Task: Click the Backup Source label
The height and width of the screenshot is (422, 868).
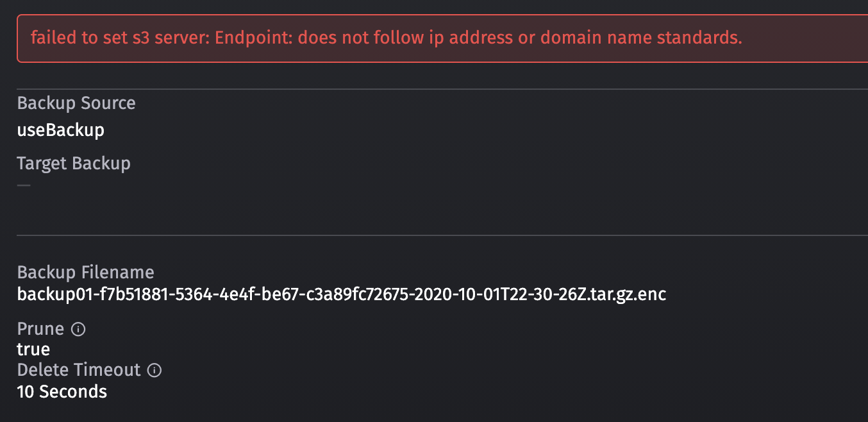Action: pyautogui.click(x=76, y=103)
